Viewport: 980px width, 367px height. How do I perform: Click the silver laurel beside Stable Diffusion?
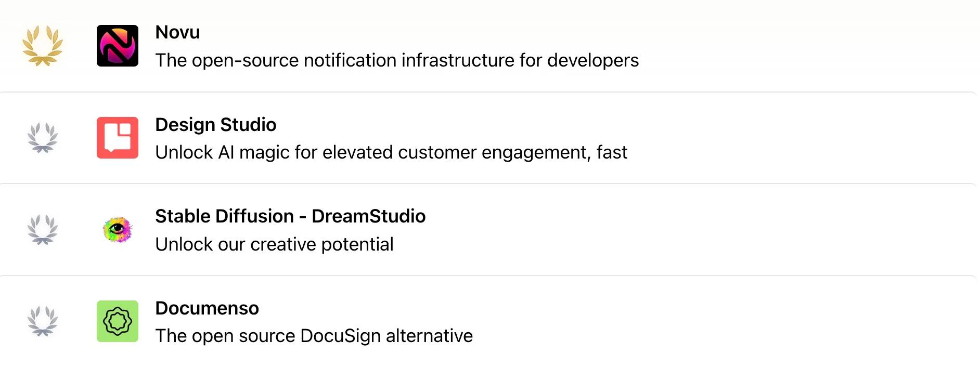(43, 230)
